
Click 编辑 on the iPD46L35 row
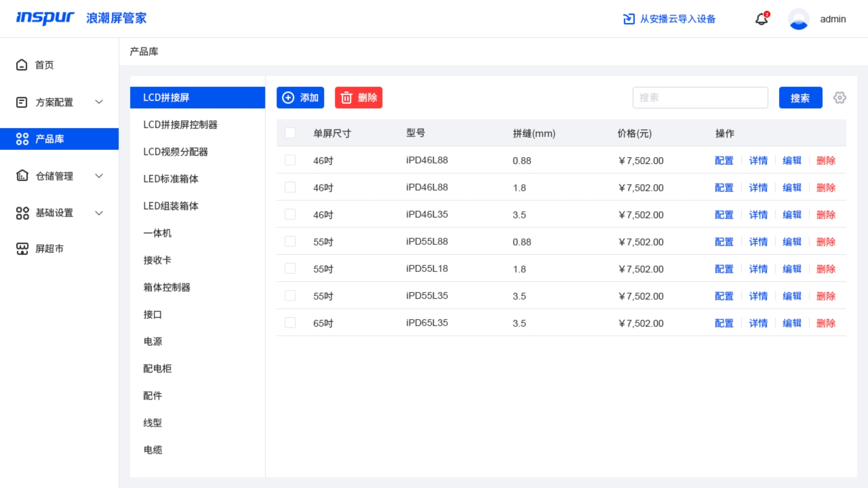click(792, 215)
